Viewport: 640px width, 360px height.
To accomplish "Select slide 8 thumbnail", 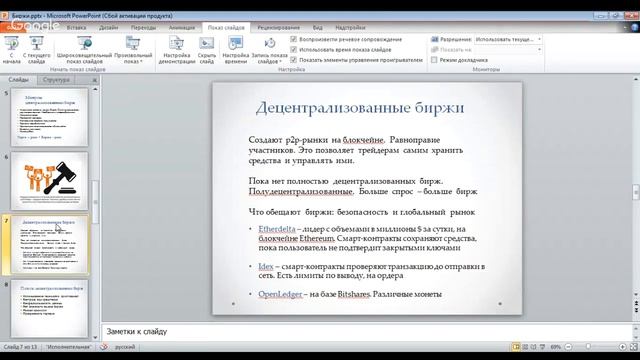I will tap(49, 309).
